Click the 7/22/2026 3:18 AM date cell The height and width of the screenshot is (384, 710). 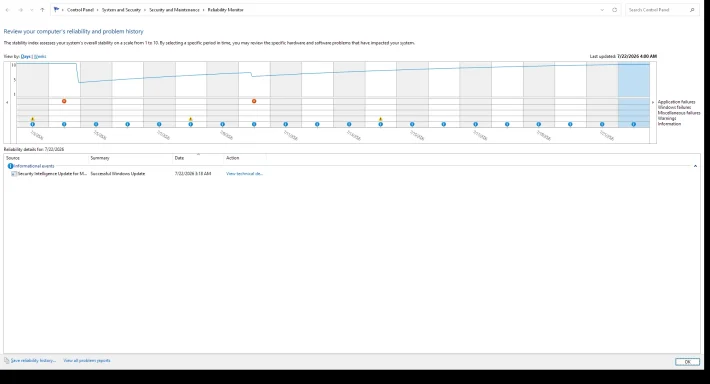point(193,174)
